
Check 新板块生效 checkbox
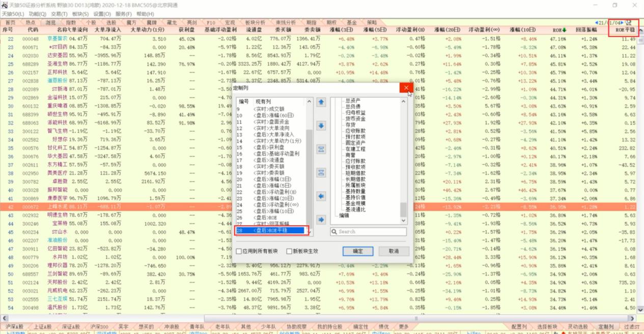coord(290,251)
